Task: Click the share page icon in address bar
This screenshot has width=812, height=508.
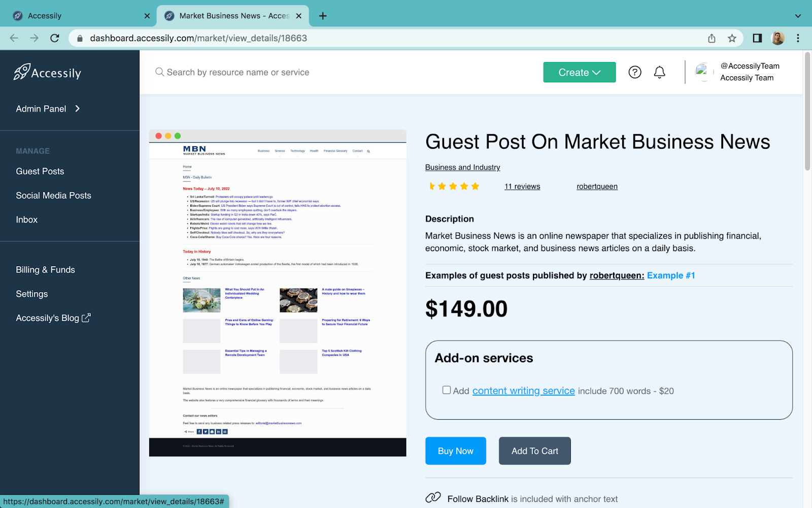Action: tap(712, 38)
